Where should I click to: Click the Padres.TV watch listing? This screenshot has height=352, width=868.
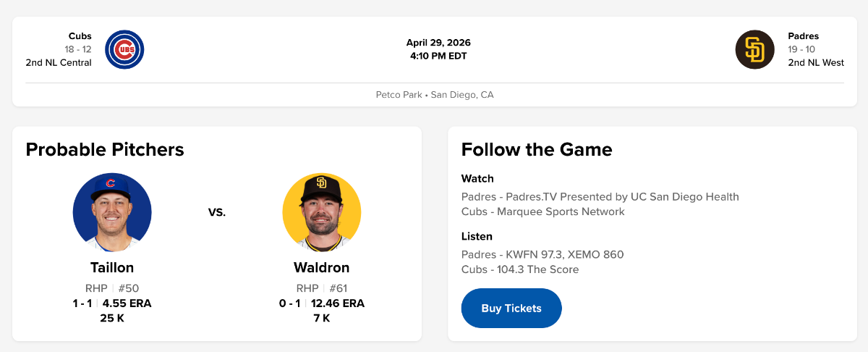coord(600,197)
